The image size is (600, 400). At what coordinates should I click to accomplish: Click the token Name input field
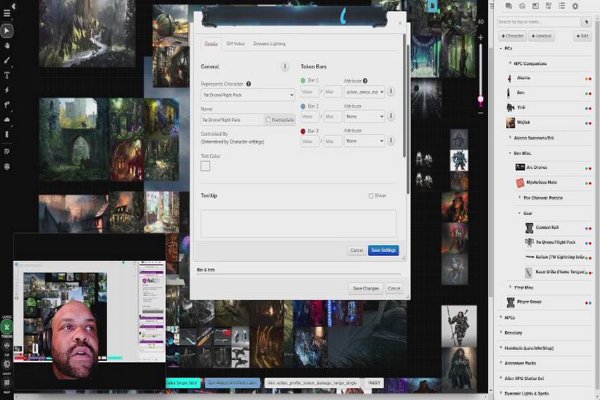click(232, 120)
